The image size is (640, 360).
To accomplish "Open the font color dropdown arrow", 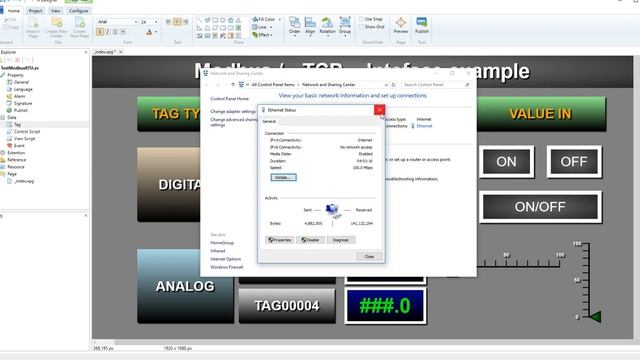I will pyautogui.click(x=156, y=32).
